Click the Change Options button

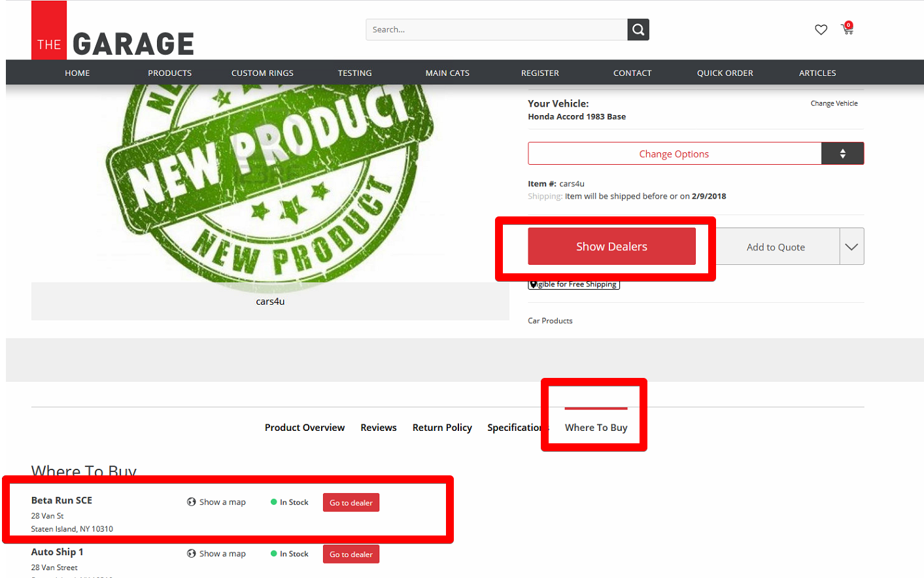pyautogui.click(x=674, y=154)
